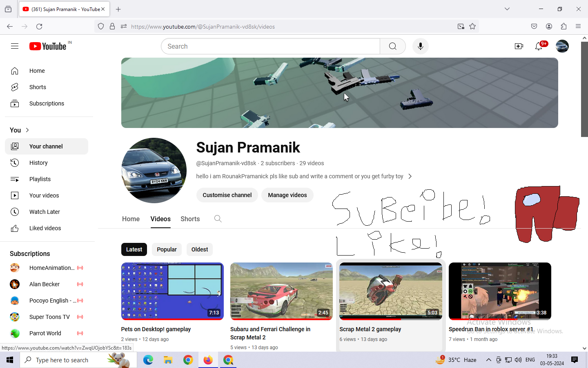
Task: Open Firefox extensions puzzle icon
Action: coord(564,27)
